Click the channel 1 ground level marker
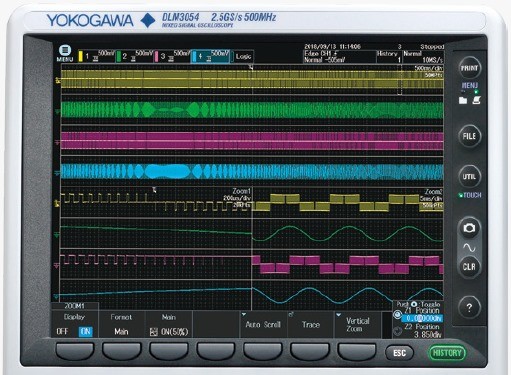 coord(58,80)
